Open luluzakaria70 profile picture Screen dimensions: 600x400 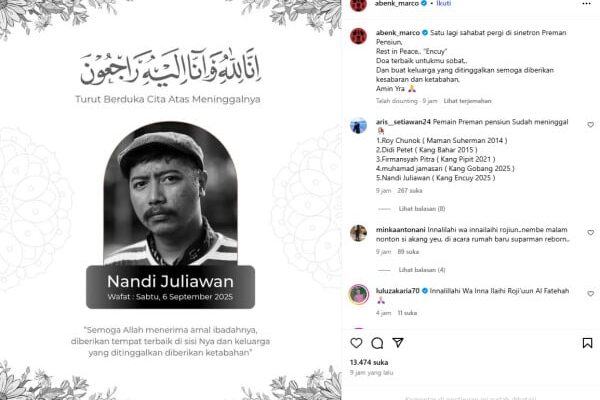(x=359, y=294)
